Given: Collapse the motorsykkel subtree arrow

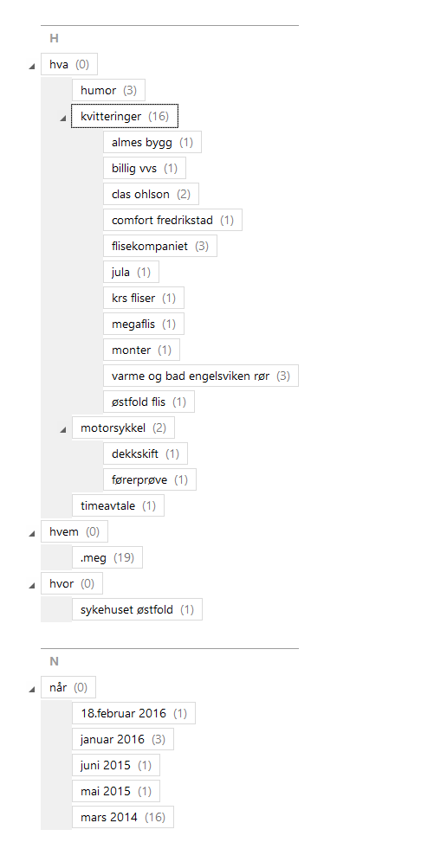Looking at the screenshot, I should (x=62, y=429).
